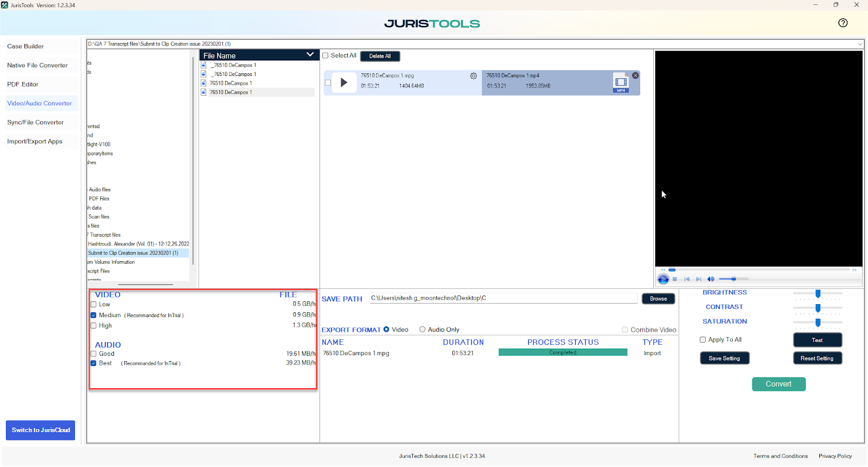The width and height of the screenshot is (868, 467).
Task: Go to PDF Editor
Action: tap(23, 84)
